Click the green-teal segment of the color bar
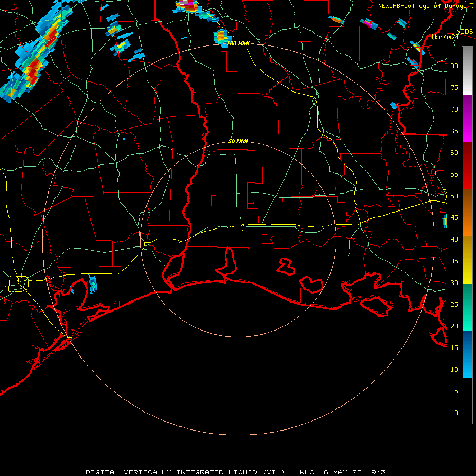 tap(467, 307)
